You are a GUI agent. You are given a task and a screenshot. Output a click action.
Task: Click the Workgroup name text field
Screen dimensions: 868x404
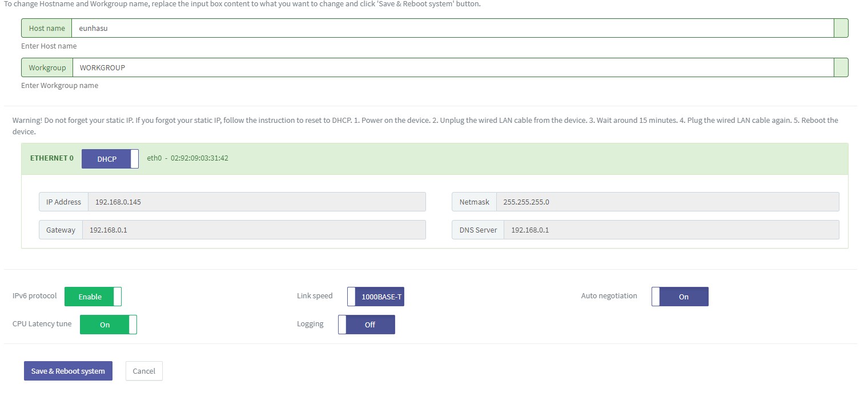point(451,67)
